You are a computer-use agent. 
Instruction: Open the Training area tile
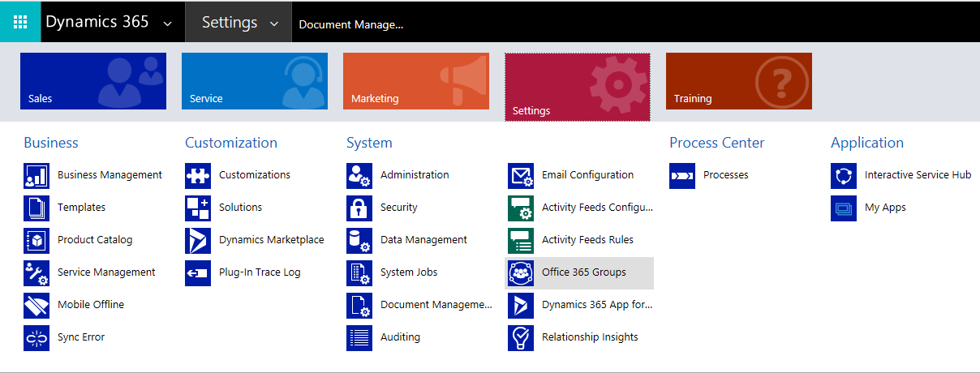[739, 81]
